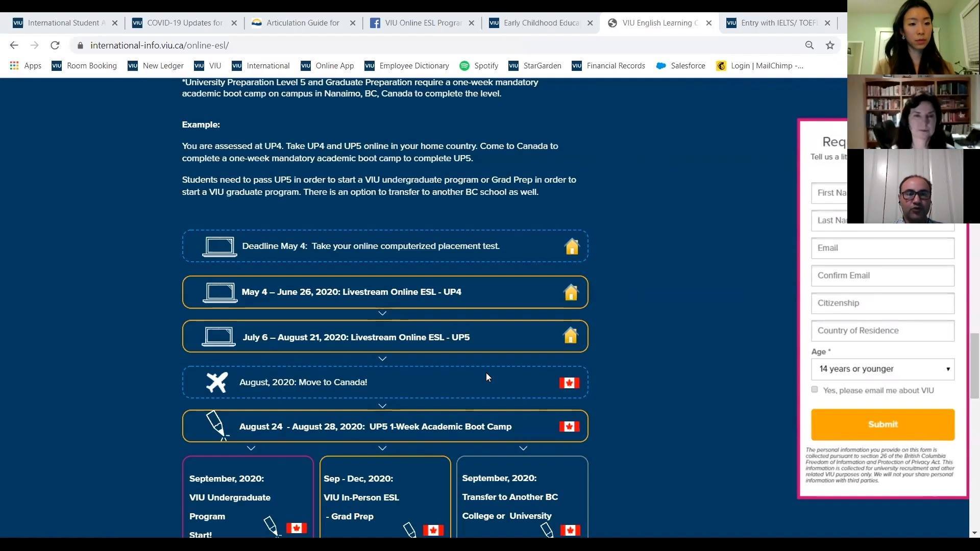Open the Financial Records bookmark
980x551 pixels.
pos(608,66)
